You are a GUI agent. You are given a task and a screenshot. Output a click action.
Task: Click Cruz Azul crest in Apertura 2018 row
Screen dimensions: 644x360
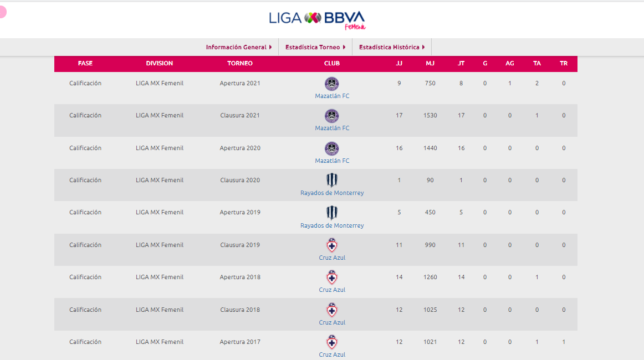tap(332, 277)
